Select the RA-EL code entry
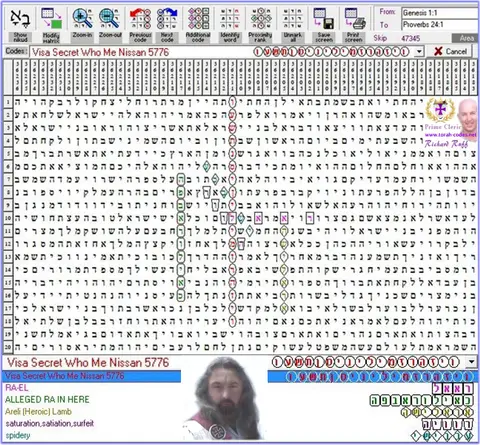Screen dimensions: 480x445 (x=17, y=388)
